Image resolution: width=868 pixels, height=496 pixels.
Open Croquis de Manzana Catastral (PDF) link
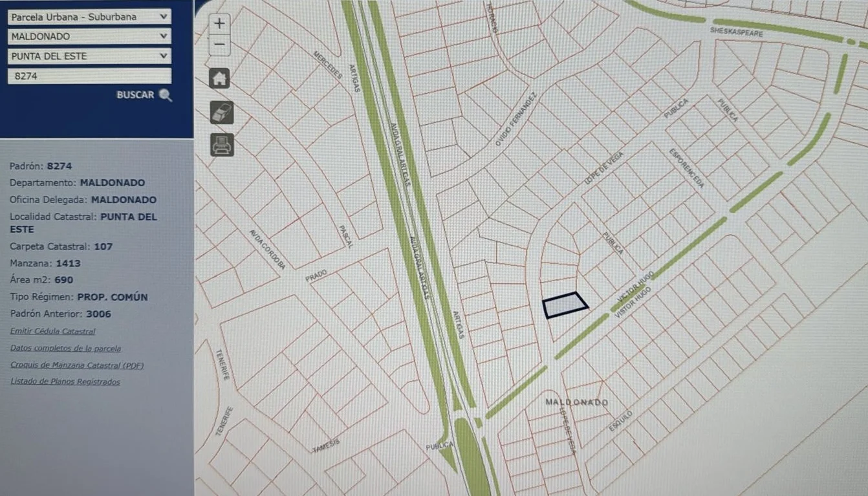(x=76, y=365)
